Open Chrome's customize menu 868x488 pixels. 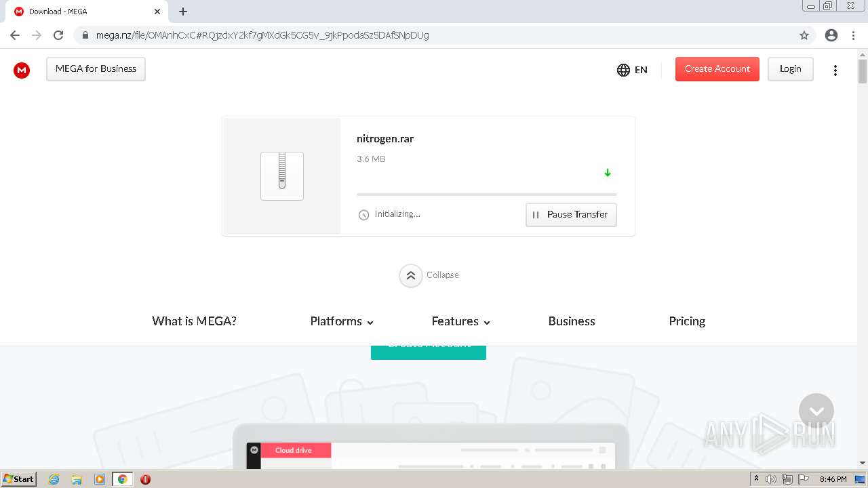(854, 35)
